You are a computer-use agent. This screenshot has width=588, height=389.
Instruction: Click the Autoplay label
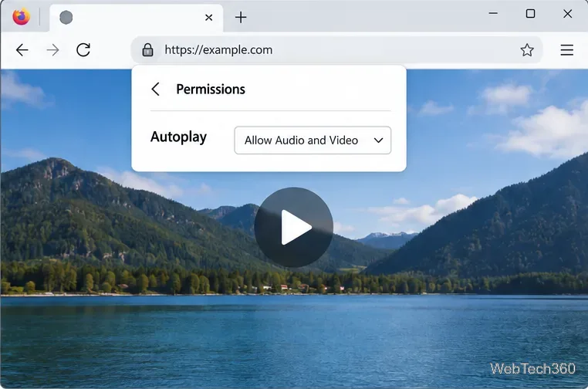(x=178, y=137)
